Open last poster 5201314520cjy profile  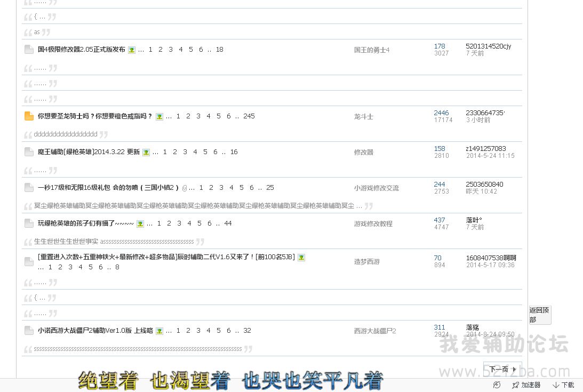pos(488,46)
